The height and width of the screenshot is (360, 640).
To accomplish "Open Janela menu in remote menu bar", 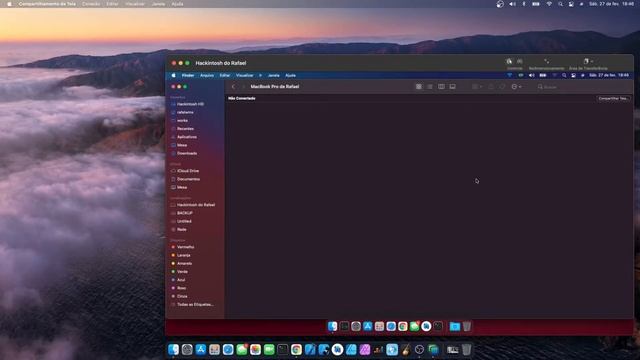I will coord(273,76).
